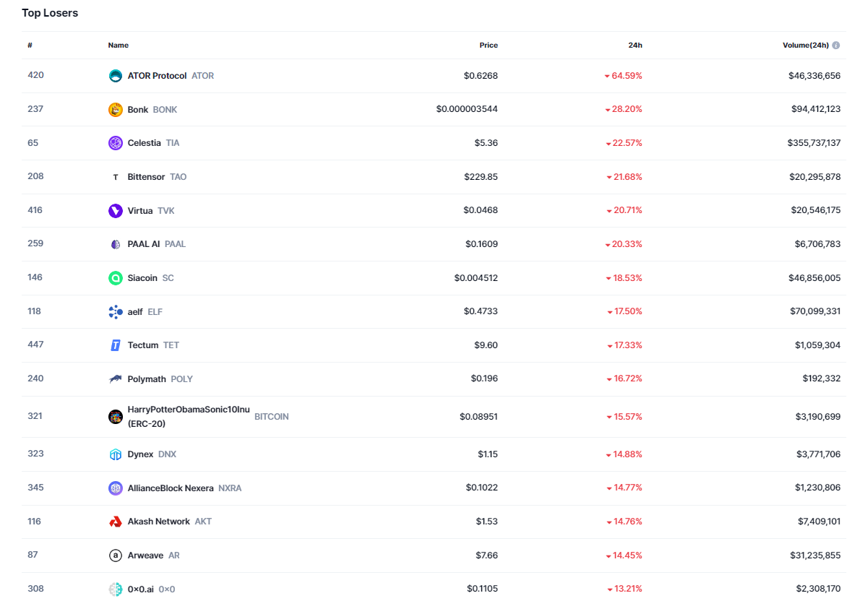Screen dimensions: 868x601
Task: Click the Bonk coin logo icon
Action: (x=115, y=110)
